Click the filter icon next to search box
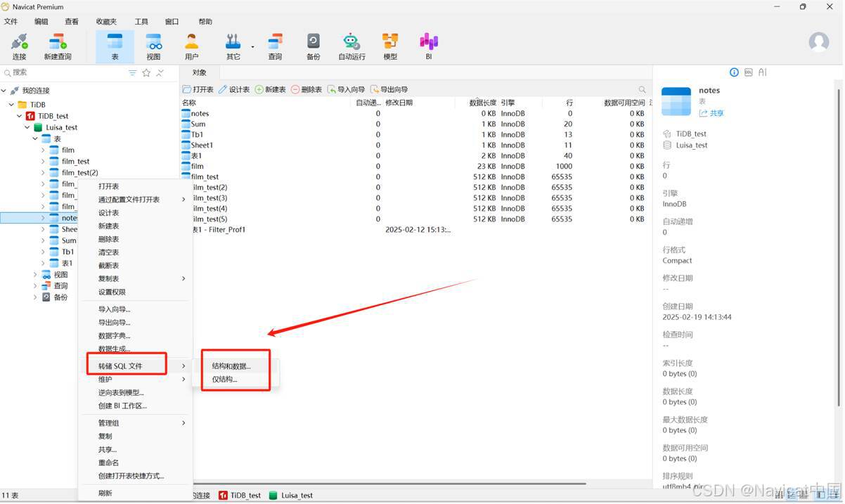Screen dimensions: 845x504 [133, 72]
